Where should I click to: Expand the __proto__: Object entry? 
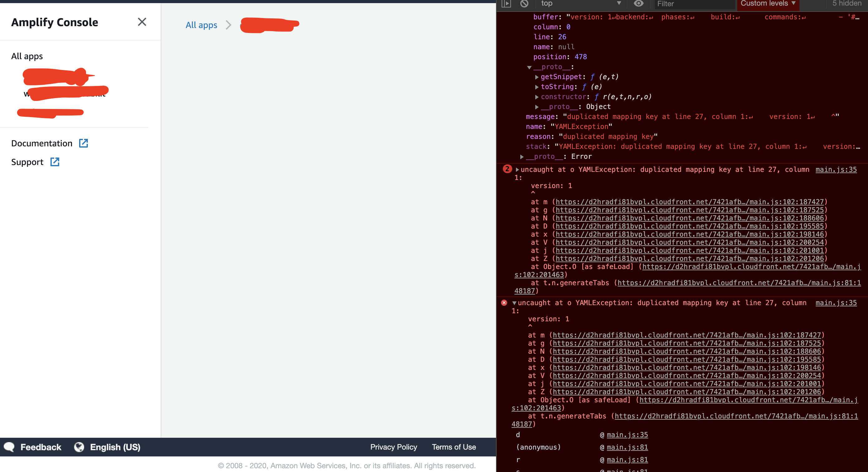pos(537,107)
